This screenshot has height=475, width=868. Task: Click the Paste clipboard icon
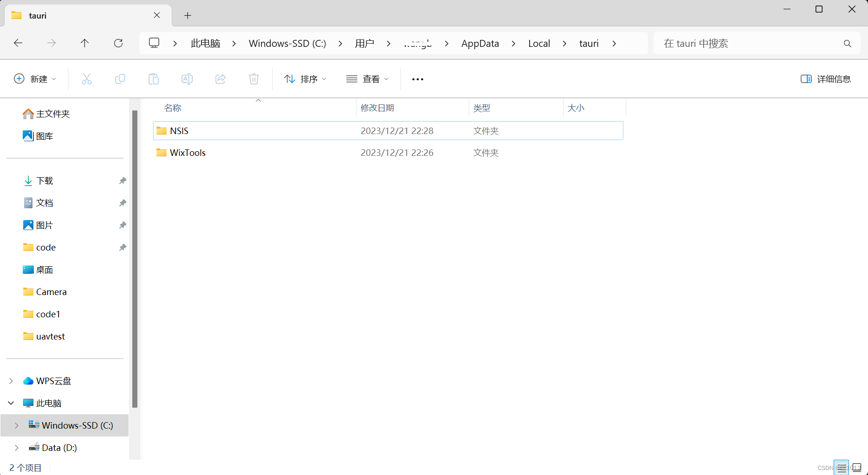tap(154, 79)
